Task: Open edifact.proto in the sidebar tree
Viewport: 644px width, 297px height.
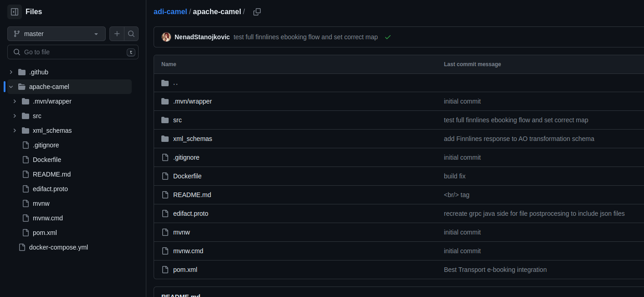Action: (x=50, y=189)
